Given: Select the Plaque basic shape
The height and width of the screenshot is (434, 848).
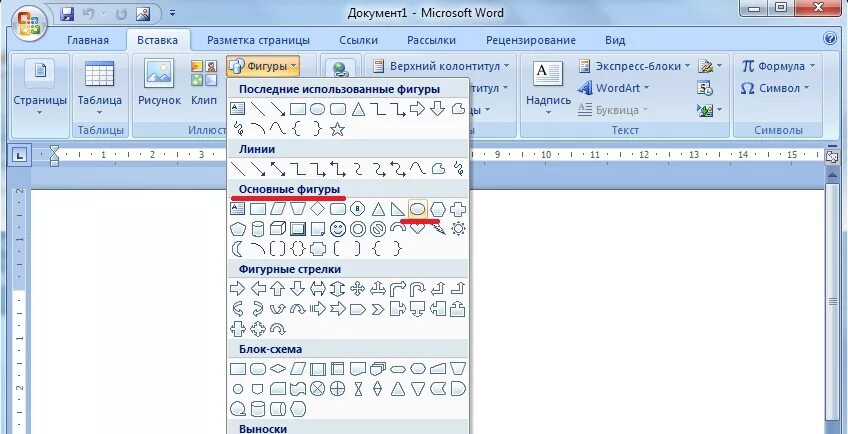Looking at the screenshot, I should pyautogui.click(x=317, y=249).
